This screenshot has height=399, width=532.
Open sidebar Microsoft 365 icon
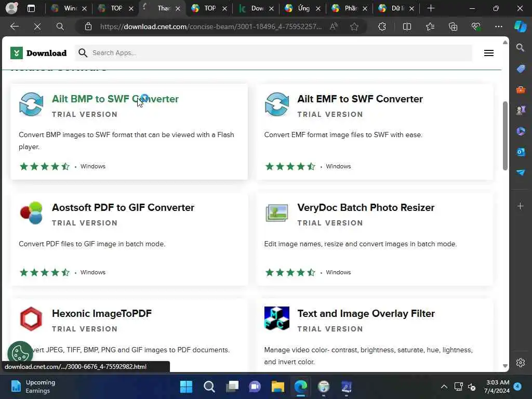[521, 131]
